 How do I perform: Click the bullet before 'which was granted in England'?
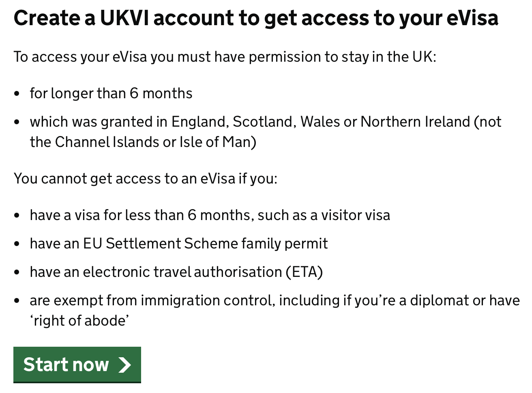pyautogui.click(x=17, y=122)
